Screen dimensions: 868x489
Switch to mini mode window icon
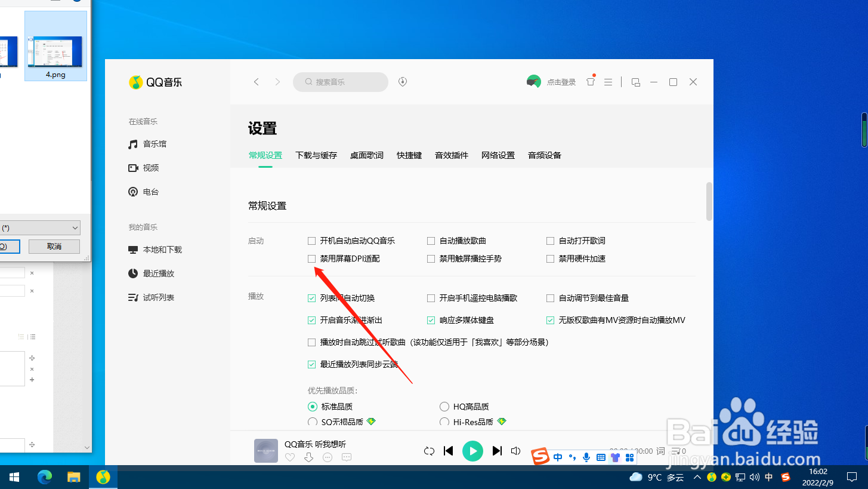636,82
